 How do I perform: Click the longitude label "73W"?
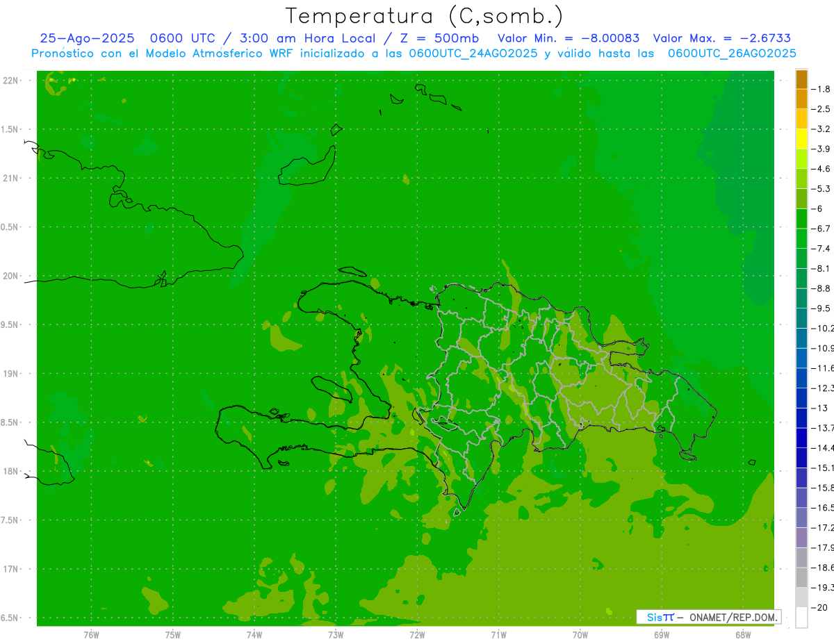(336, 635)
